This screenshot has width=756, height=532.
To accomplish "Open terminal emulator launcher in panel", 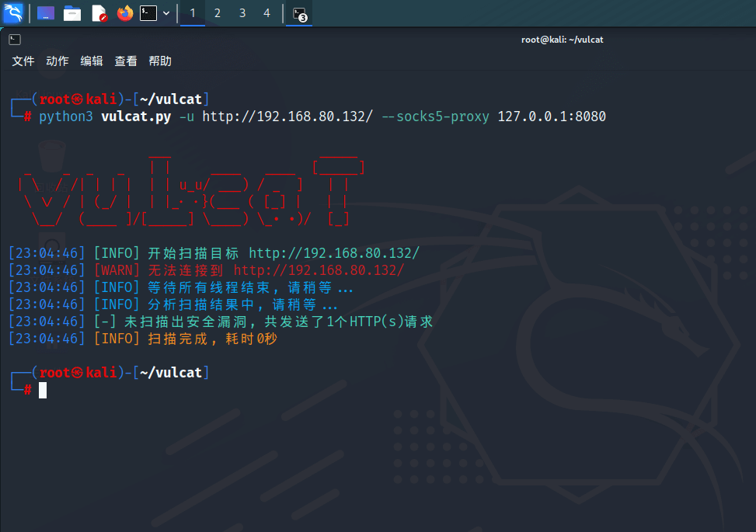I will [148, 13].
